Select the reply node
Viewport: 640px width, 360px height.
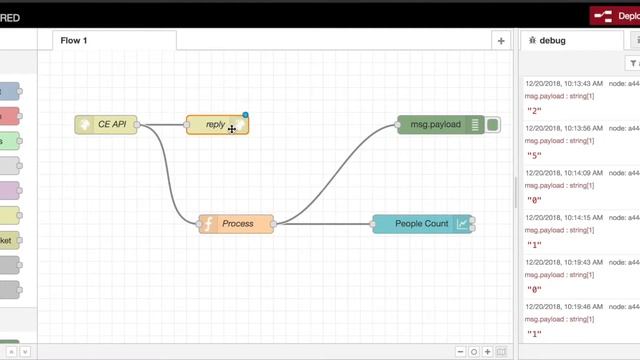(x=217, y=124)
